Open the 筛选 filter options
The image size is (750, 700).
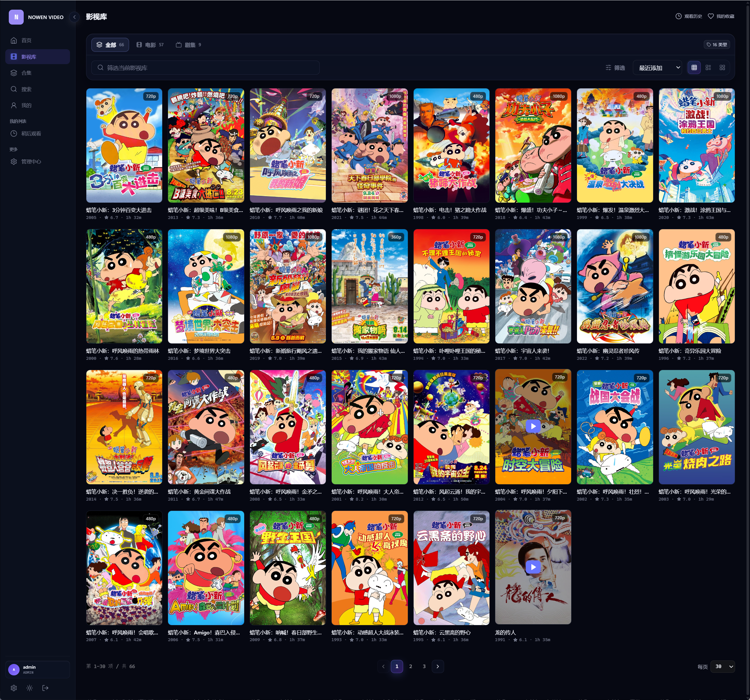click(615, 68)
